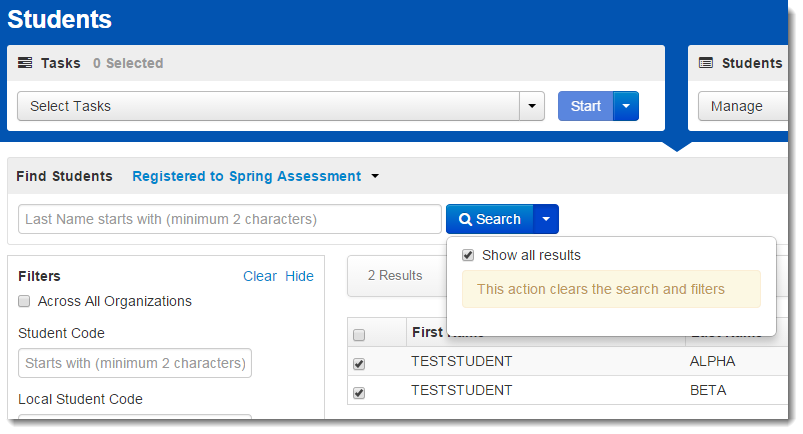
Task: Uncheck the Show all results checkbox
Action: point(468,256)
